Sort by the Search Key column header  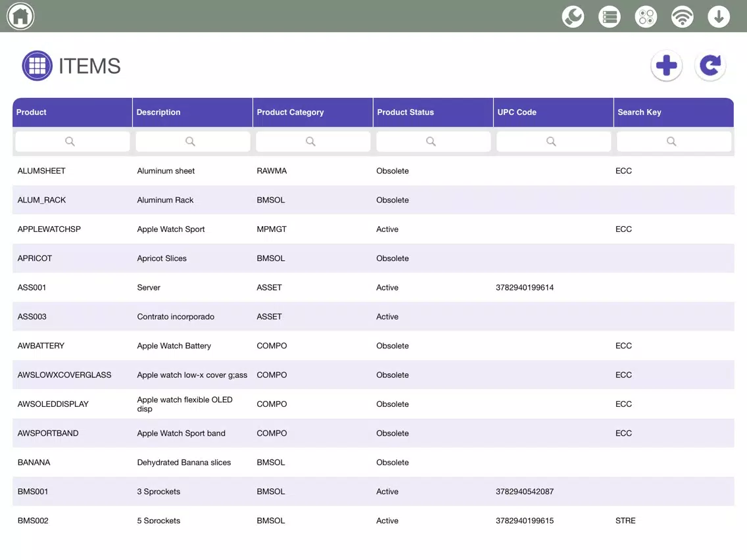pyautogui.click(x=673, y=112)
